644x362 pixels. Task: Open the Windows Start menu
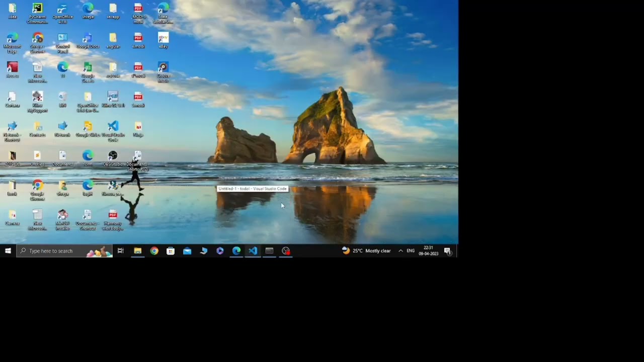(x=8, y=251)
